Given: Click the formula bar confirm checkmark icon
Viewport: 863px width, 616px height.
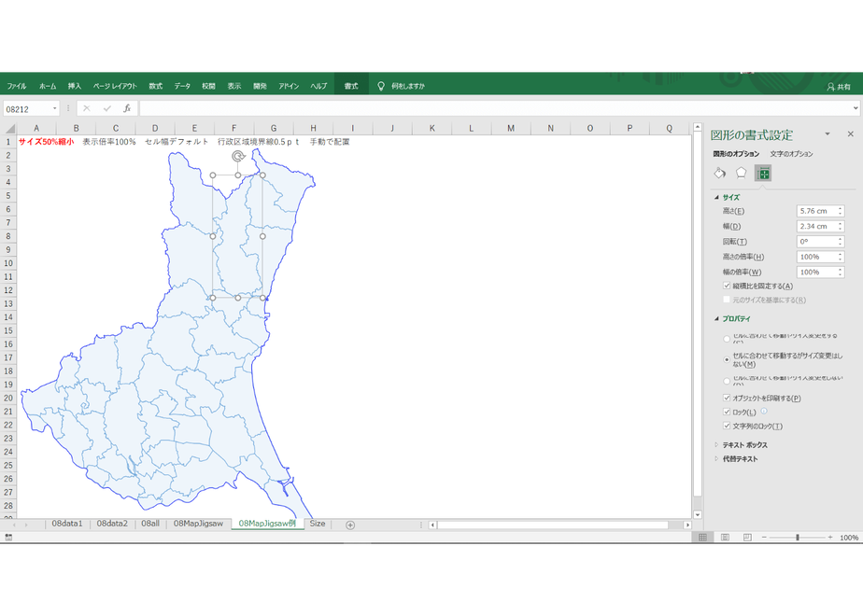Looking at the screenshot, I should tap(106, 108).
